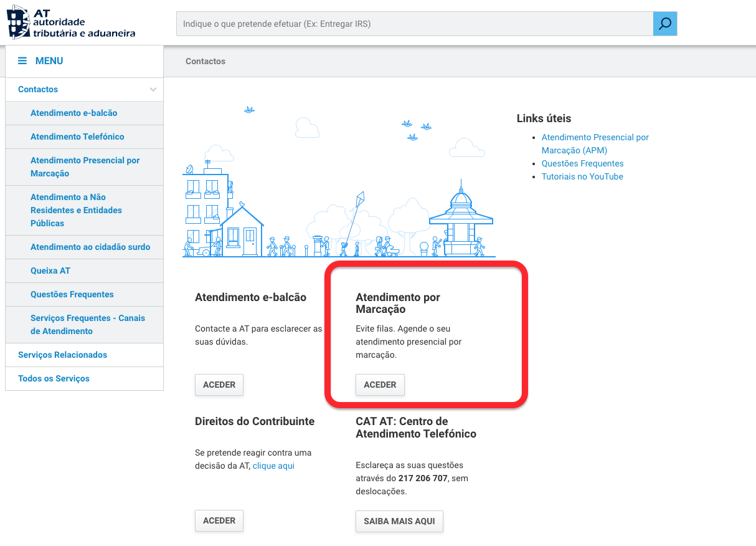
Task: Select Atendimento e-balcão in the sidebar
Action: 75,113
